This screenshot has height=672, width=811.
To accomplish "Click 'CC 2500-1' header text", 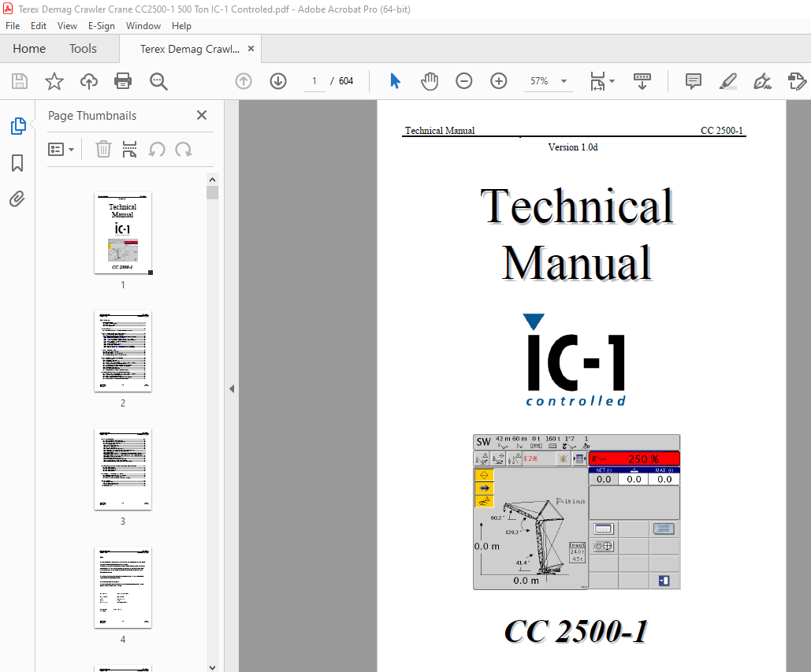I will tap(721, 131).
